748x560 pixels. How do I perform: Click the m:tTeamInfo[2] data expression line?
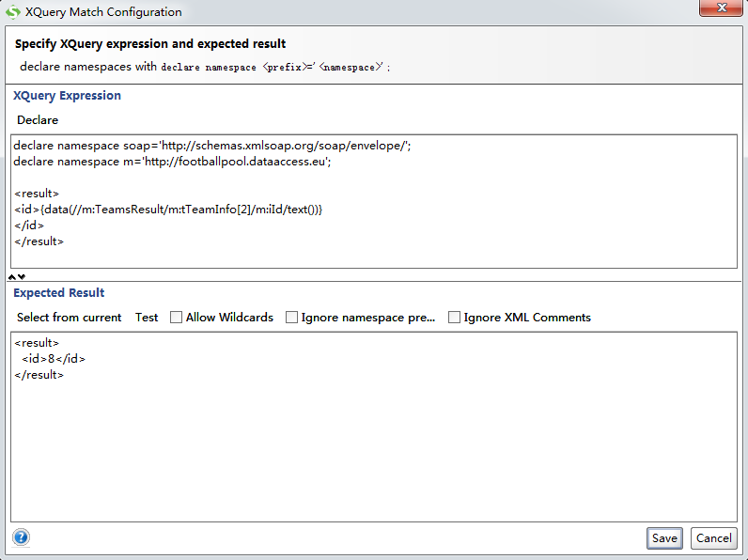(x=168, y=210)
